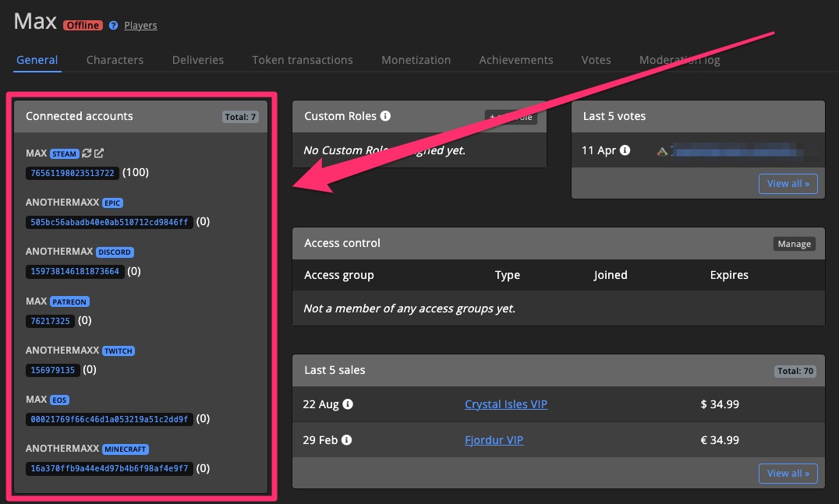Click the ARK server icon in votes
This screenshot has width=839, height=504.
(x=662, y=151)
